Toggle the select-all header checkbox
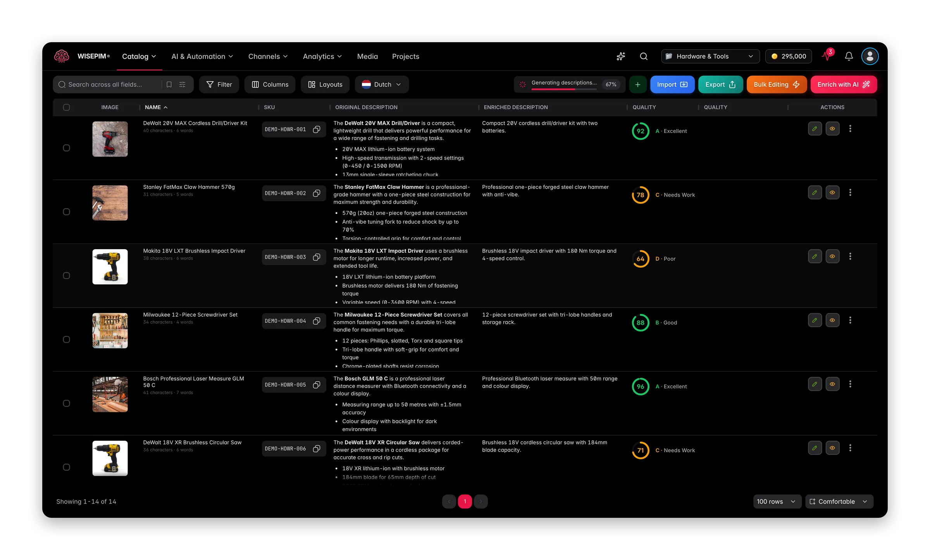The width and height of the screenshot is (930, 560). pos(67,107)
